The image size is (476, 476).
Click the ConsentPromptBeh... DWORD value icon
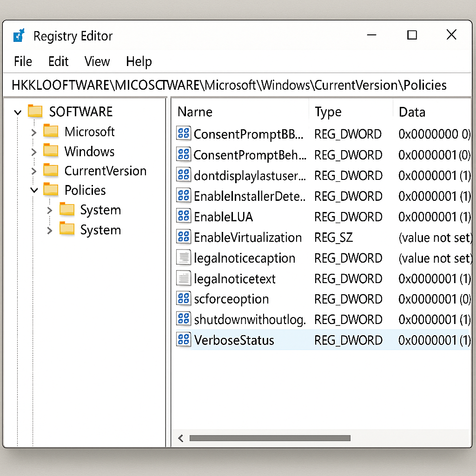pos(184,154)
